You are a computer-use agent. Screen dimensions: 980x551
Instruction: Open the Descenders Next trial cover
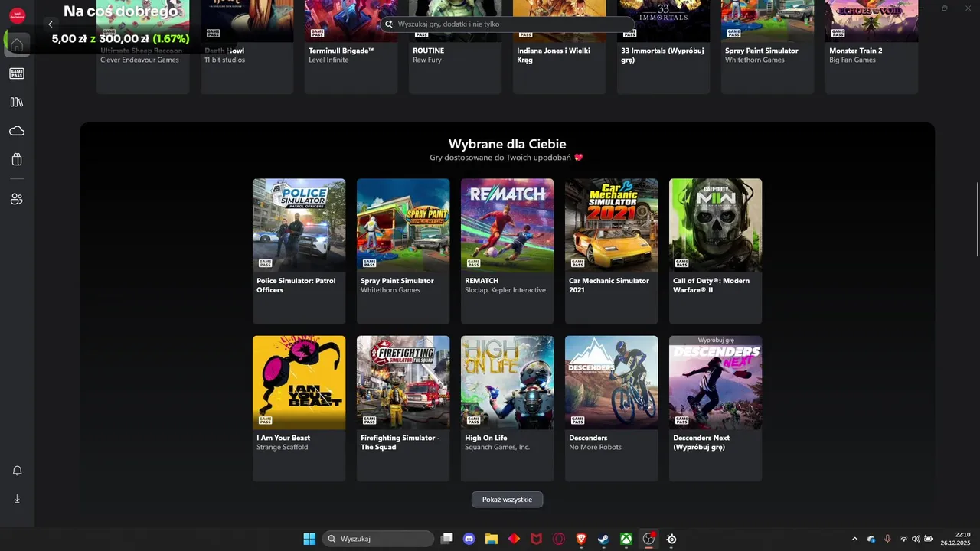pos(715,382)
